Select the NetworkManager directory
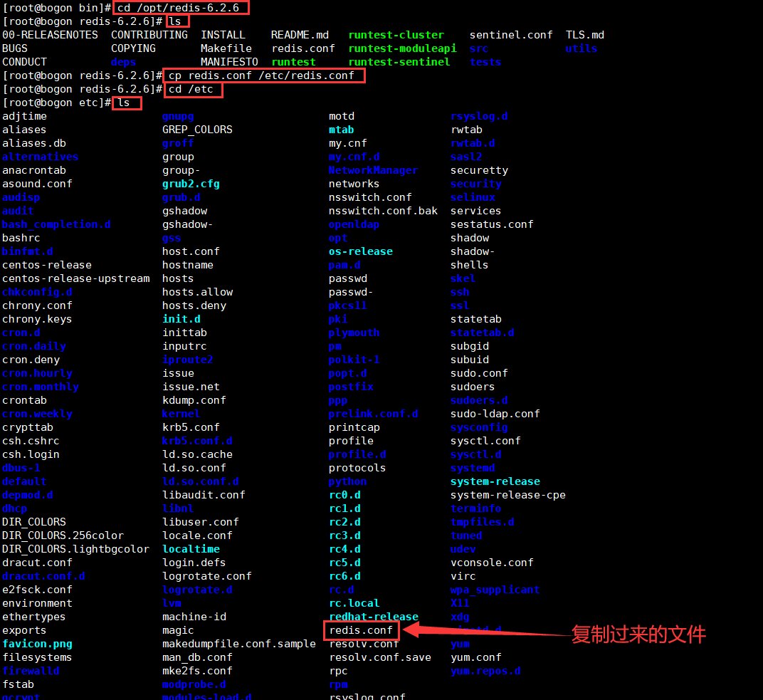This screenshot has height=700, width=763. click(x=373, y=170)
